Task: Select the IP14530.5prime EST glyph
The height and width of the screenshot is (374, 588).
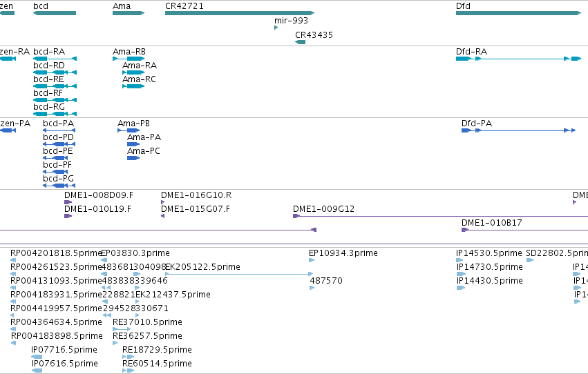Action: tap(459, 260)
